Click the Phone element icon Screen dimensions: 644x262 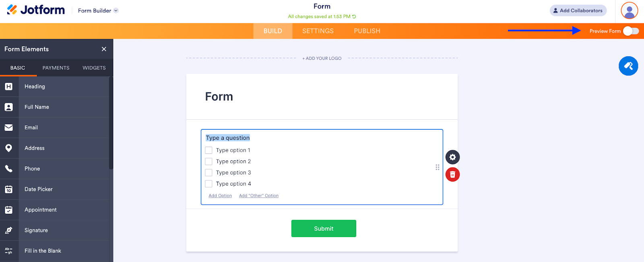[9, 169]
